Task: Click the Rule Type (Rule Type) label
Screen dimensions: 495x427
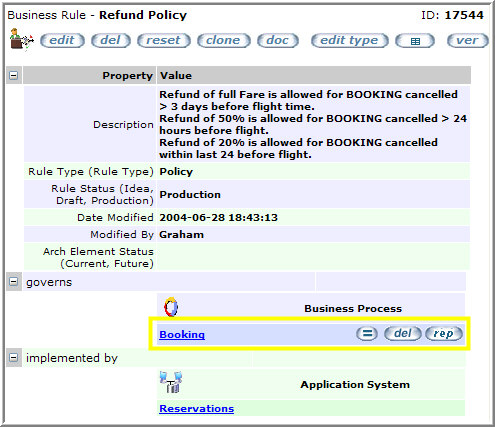Action: [x=91, y=172]
